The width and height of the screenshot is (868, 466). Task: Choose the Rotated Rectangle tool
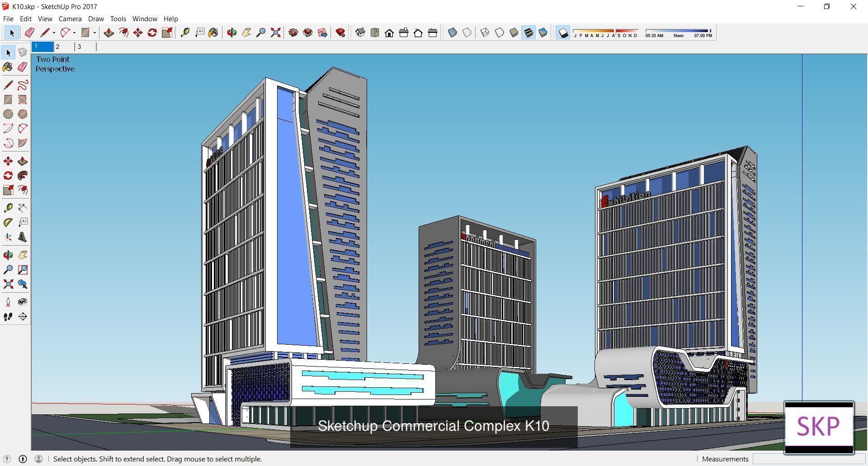[x=23, y=100]
